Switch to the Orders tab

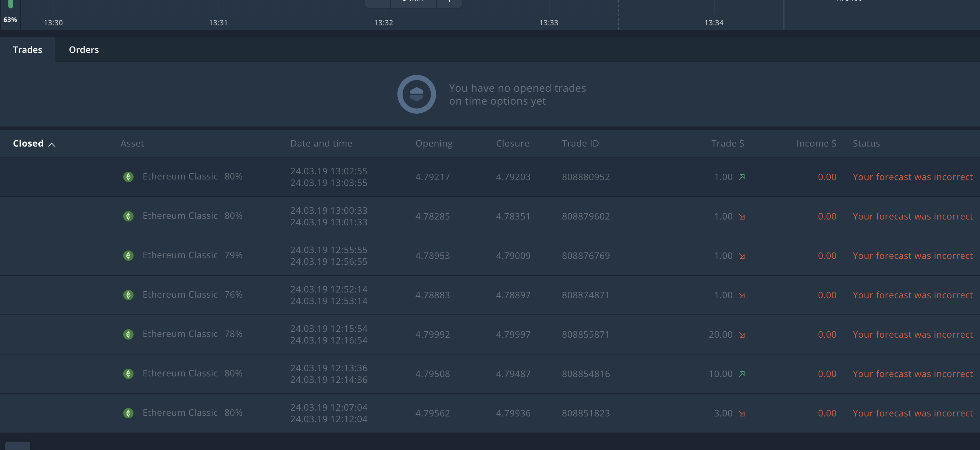[x=84, y=49]
